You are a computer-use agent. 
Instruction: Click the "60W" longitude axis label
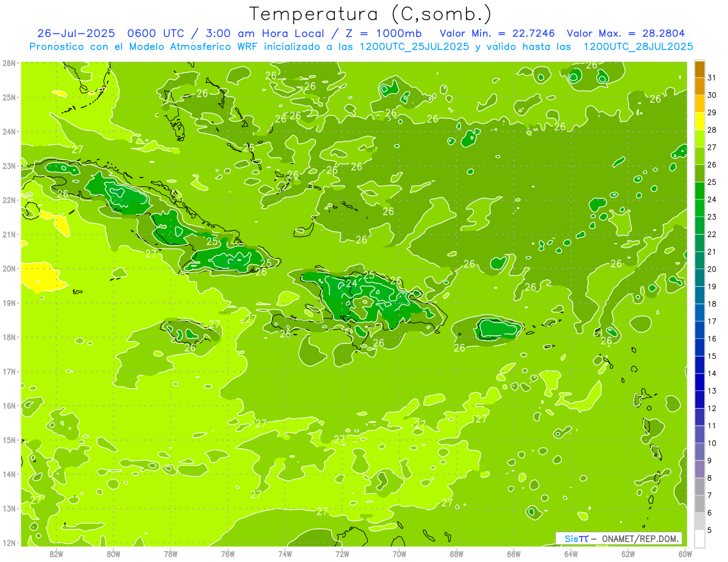click(685, 554)
